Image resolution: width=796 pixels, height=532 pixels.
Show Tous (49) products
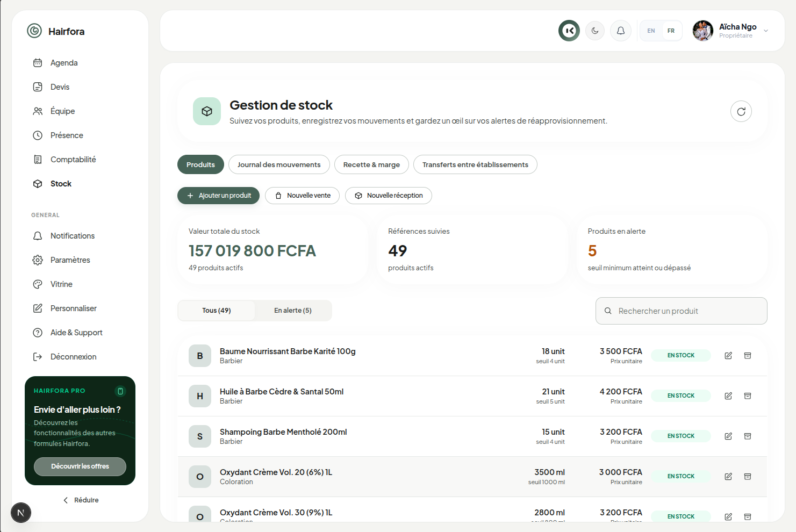217,311
